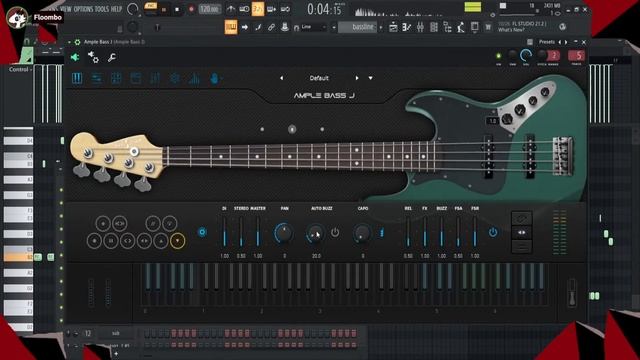The width and height of the screenshot is (640, 360).
Task: Click the 120.000 tempo display
Action: 209,9
